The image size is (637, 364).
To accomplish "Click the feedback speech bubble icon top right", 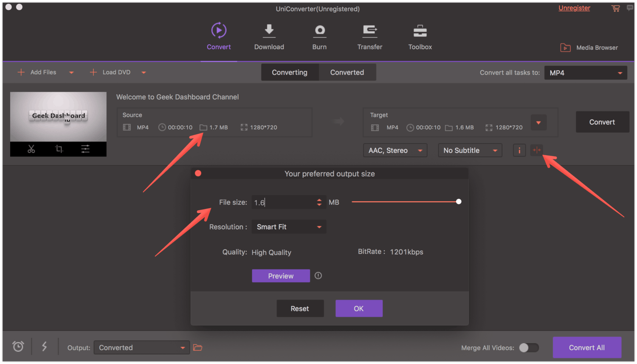I will 630,7.
